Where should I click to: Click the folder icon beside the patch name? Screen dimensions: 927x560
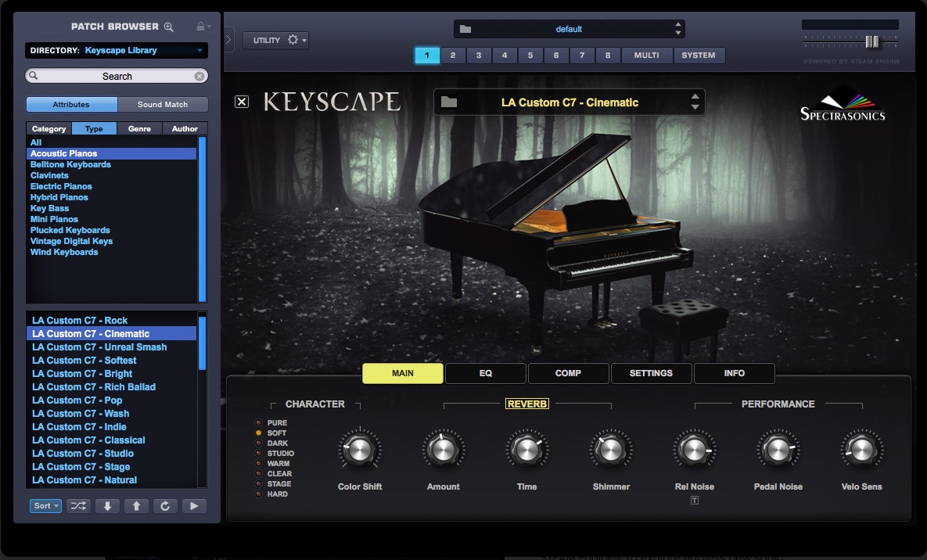[x=449, y=102]
